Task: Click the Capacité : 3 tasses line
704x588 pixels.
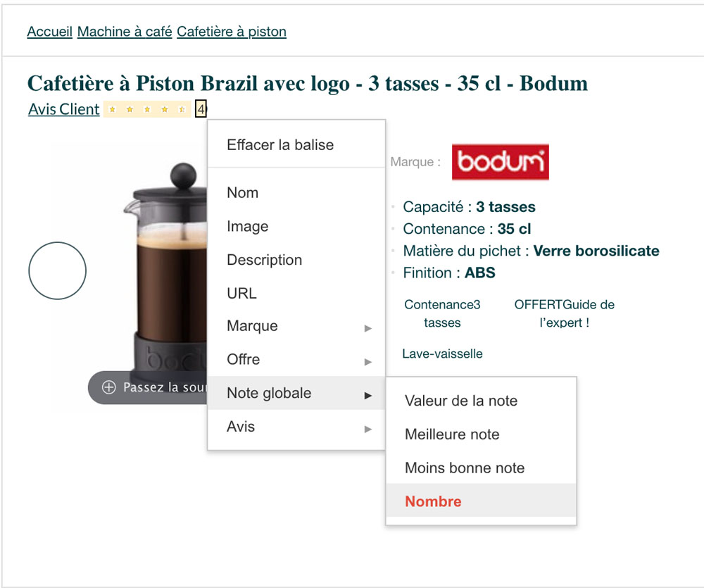Action: click(469, 206)
